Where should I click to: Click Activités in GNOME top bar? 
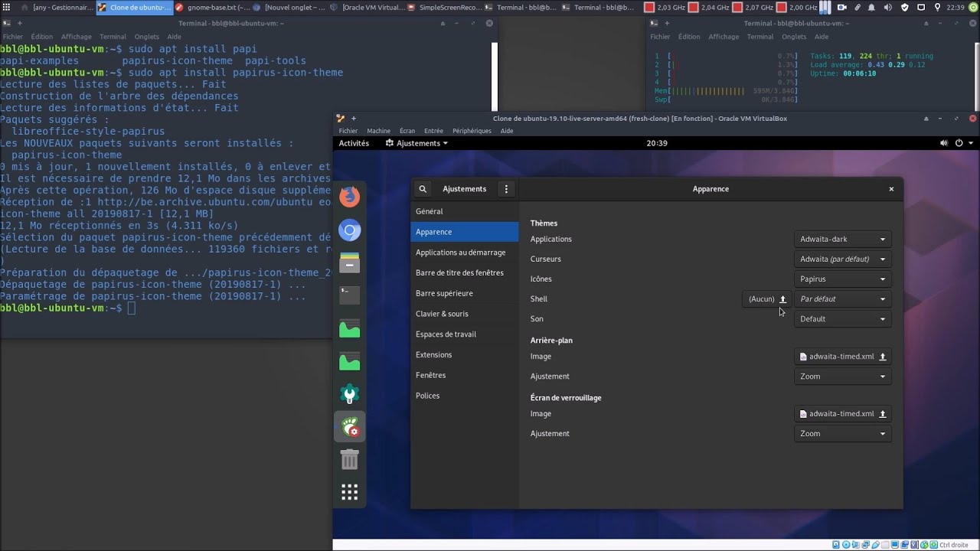click(x=354, y=143)
